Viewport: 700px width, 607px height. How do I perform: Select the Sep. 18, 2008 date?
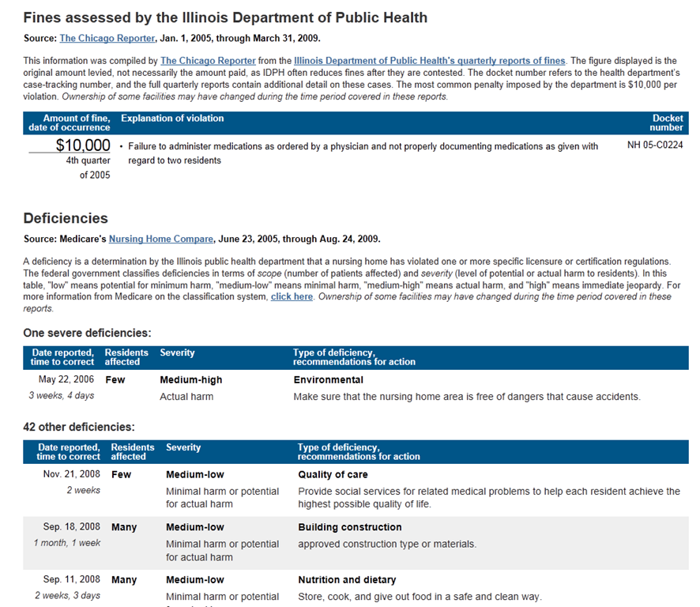(x=71, y=527)
